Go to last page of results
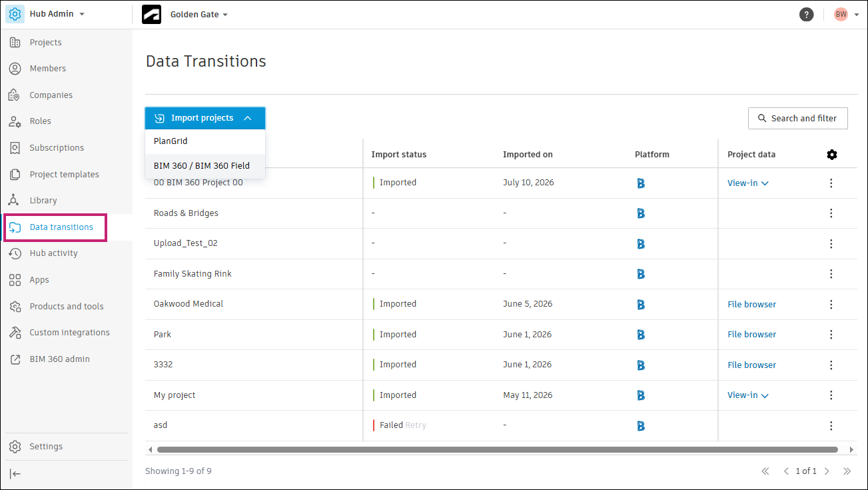Screen dimensions: 868x490 tap(847, 471)
